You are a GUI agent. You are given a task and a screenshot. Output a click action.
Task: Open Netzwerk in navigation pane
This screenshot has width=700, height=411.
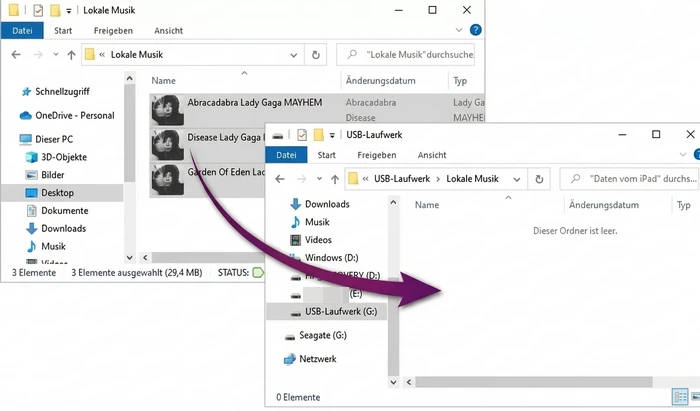point(310,359)
